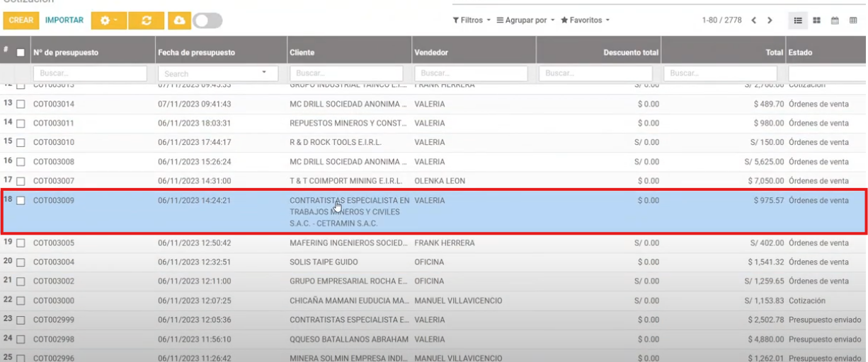The height and width of the screenshot is (362, 868).
Task: Check the box for COT003011
Action: tap(21, 123)
